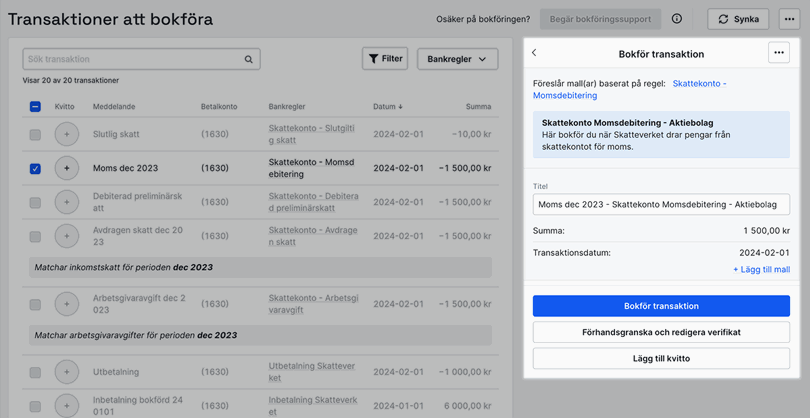Toggle the select-all checkbox in table header

[x=35, y=106]
